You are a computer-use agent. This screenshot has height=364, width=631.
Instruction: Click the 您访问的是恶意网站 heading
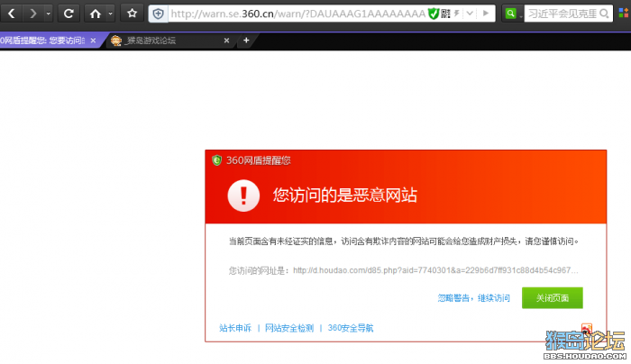(x=345, y=196)
